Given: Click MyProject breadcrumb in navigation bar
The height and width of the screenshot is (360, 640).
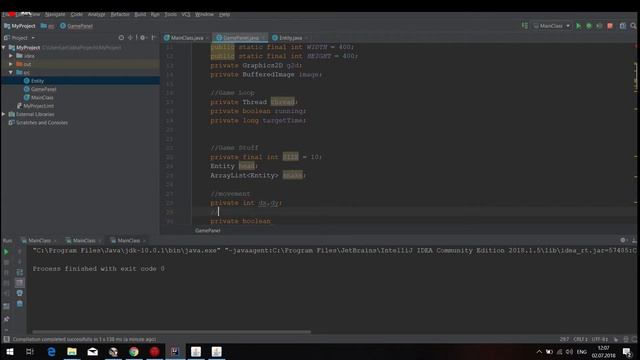Looking at the screenshot, I should click(x=20, y=26).
